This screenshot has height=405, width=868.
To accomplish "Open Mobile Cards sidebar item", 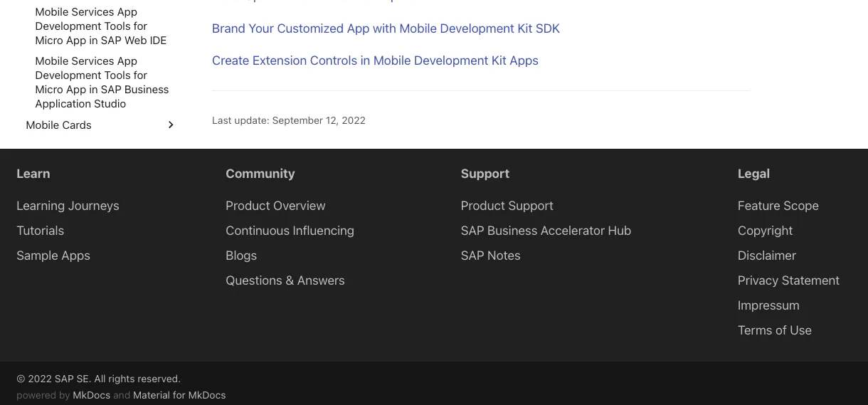I will [x=59, y=125].
